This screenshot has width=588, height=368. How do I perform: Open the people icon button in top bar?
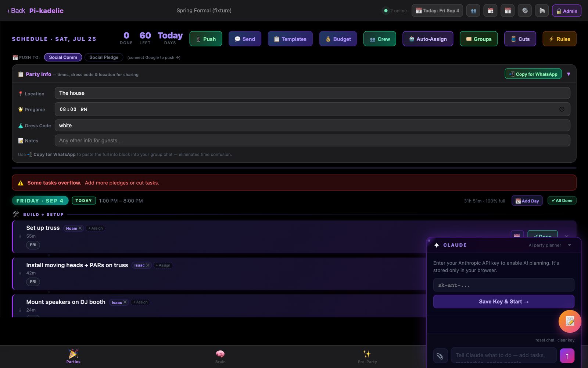(x=473, y=11)
